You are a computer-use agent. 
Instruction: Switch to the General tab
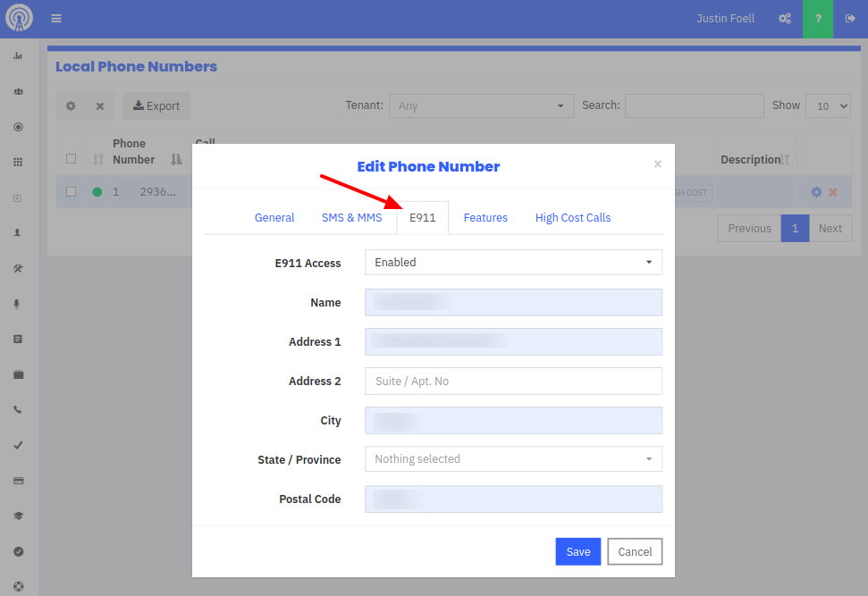point(274,217)
